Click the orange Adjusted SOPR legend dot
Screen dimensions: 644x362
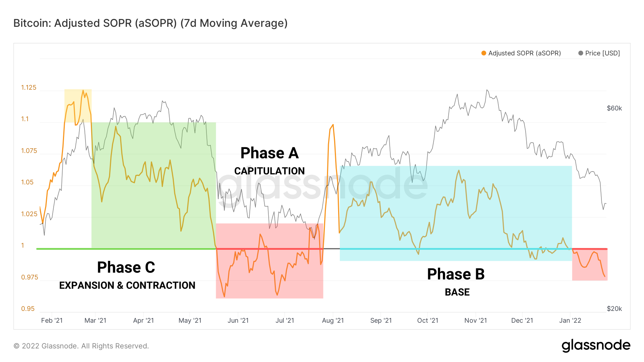[484, 53]
